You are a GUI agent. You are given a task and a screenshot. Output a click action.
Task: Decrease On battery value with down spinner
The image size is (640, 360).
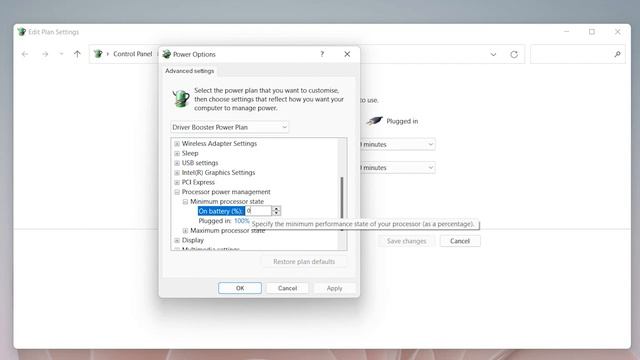pyautogui.click(x=276, y=213)
